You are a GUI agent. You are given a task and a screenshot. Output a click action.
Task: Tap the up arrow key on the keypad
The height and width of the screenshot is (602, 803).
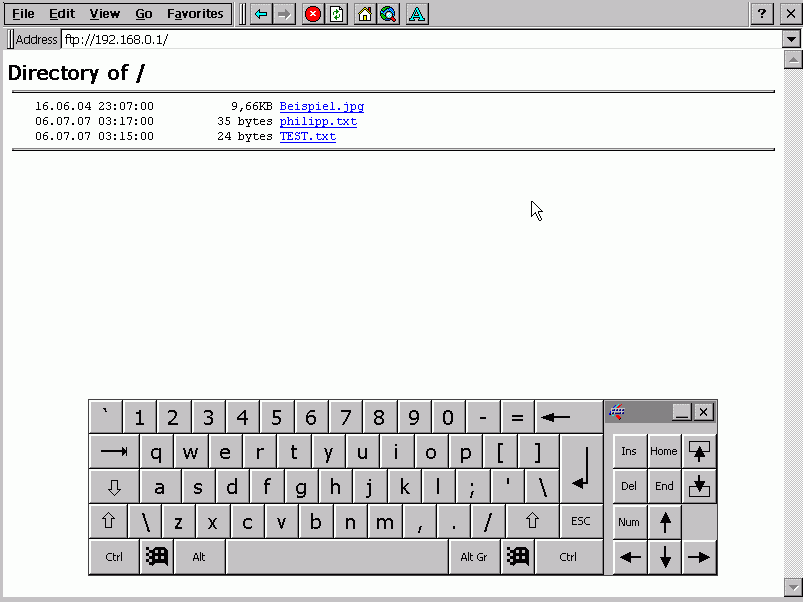click(665, 522)
